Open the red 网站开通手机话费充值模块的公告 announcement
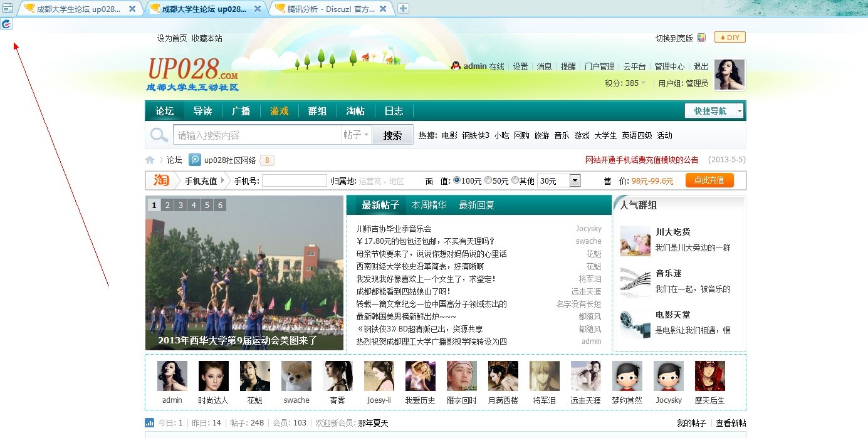This screenshot has width=868, height=438. 642,160
